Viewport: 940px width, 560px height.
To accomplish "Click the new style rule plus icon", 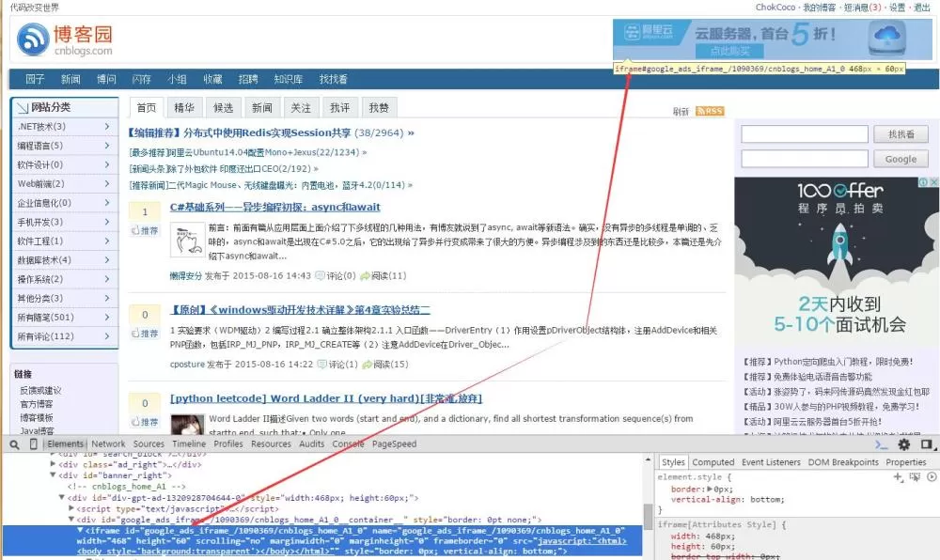I will (898, 476).
